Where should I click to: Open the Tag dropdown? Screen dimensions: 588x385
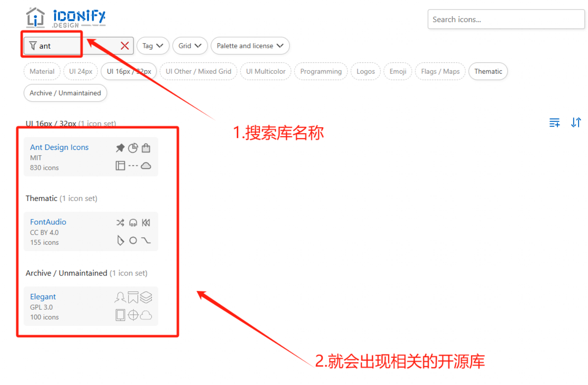(x=153, y=46)
